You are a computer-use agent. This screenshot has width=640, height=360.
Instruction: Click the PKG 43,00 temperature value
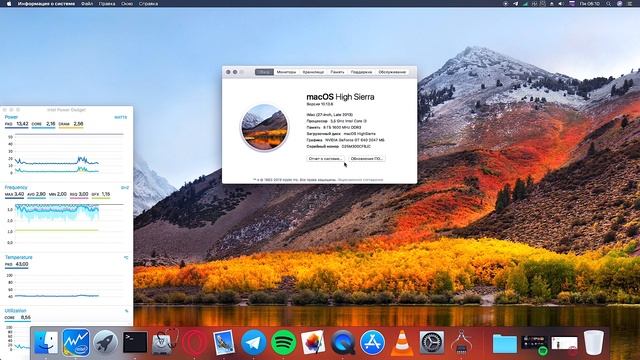(x=17, y=264)
